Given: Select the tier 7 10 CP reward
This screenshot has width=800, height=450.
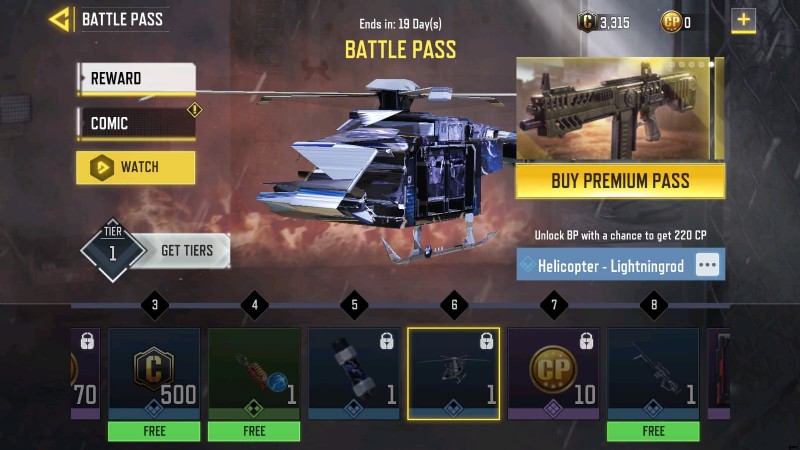Looking at the screenshot, I should pos(554,374).
